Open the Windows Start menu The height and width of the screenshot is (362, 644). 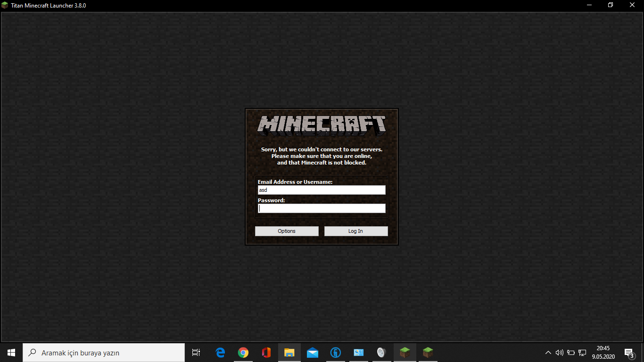11,353
